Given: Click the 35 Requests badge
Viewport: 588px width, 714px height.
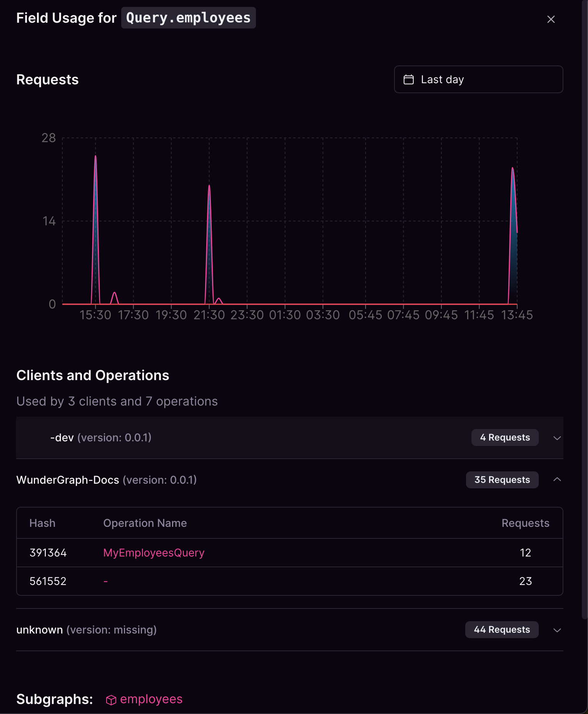Looking at the screenshot, I should (502, 480).
